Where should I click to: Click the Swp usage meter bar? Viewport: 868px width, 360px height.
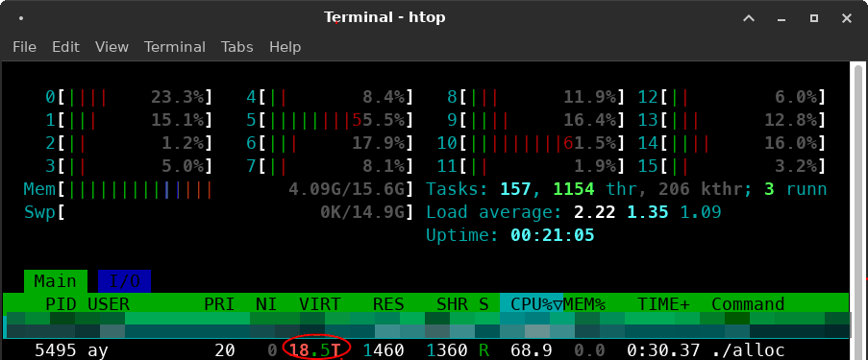(218, 212)
